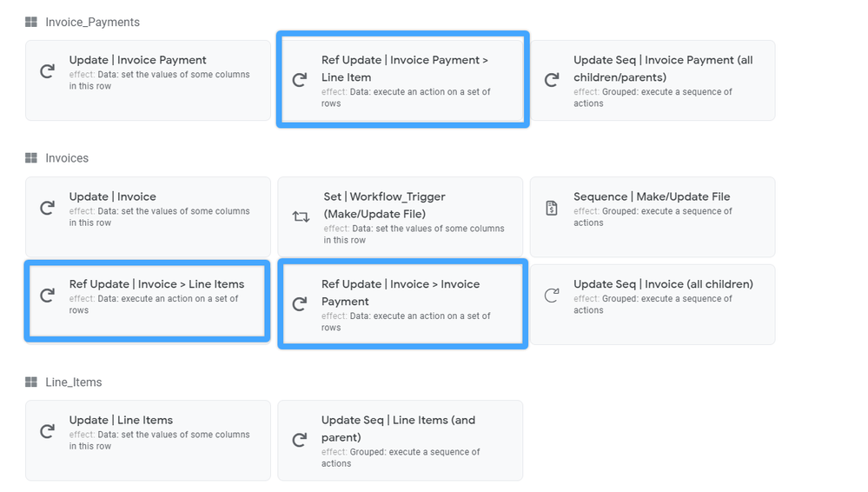Click the icon on Update Seq | Line Items (and parent)
The image size is (868, 492).
[x=300, y=440]
